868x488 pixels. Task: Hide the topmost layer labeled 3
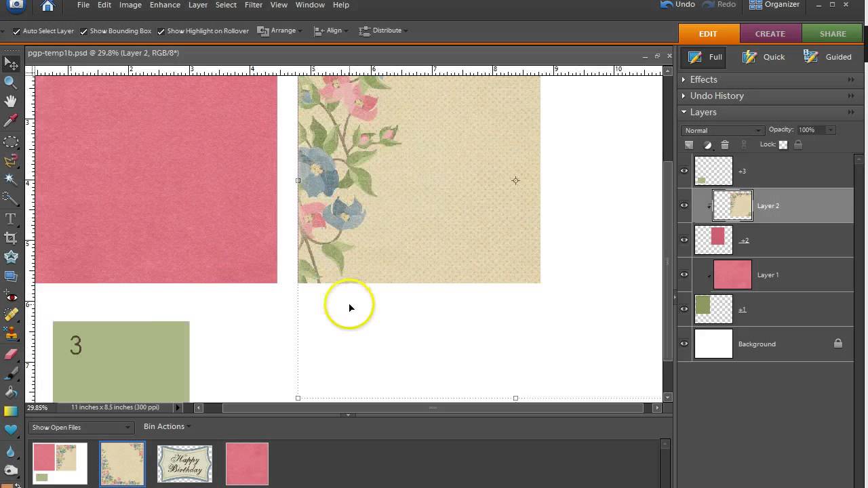click(x=684, y=171)
